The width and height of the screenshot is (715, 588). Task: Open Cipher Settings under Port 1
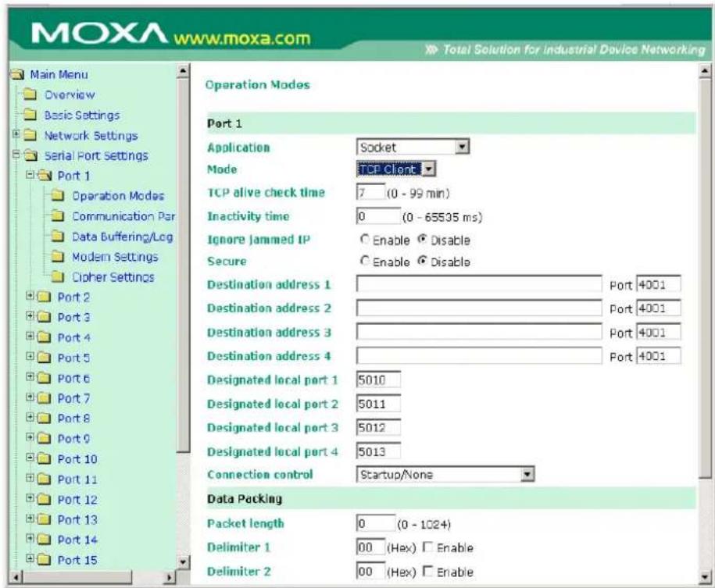(113, 277)
